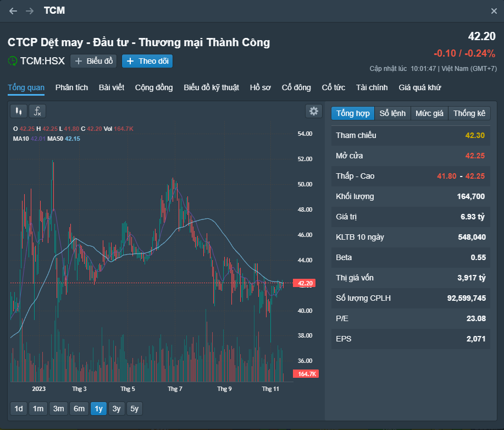
Task: Click the Thg 7 axis label
Action: (175, 389)
